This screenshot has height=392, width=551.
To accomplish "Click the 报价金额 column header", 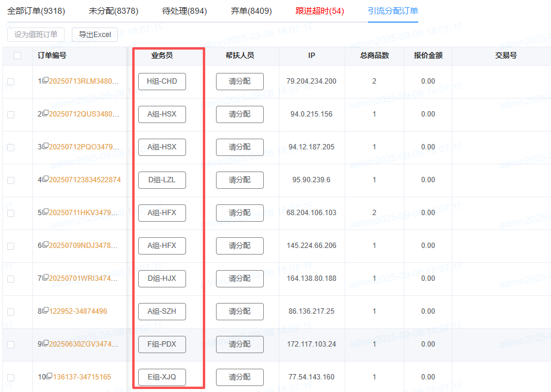I will pos(428,56).
